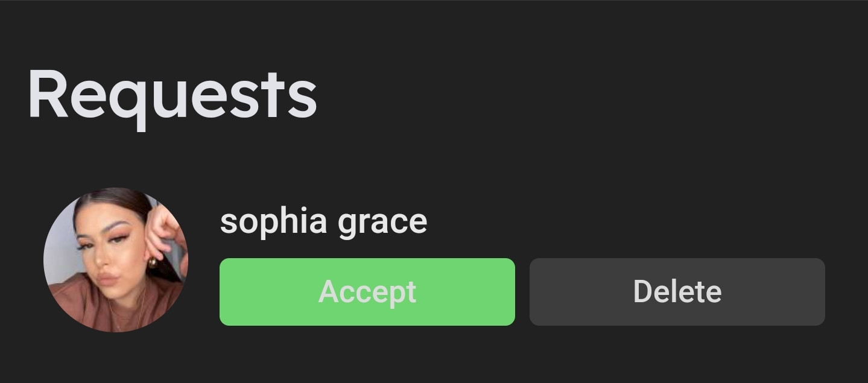This screenshot has width=868, height=383.
Task: Click the word Accept on the green button
Action: [367, 292]
